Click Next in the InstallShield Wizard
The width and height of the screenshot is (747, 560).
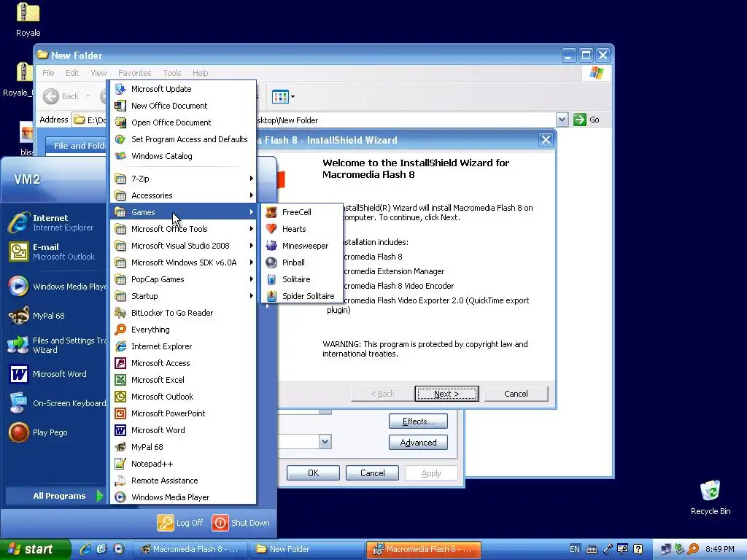pos(447,394)
